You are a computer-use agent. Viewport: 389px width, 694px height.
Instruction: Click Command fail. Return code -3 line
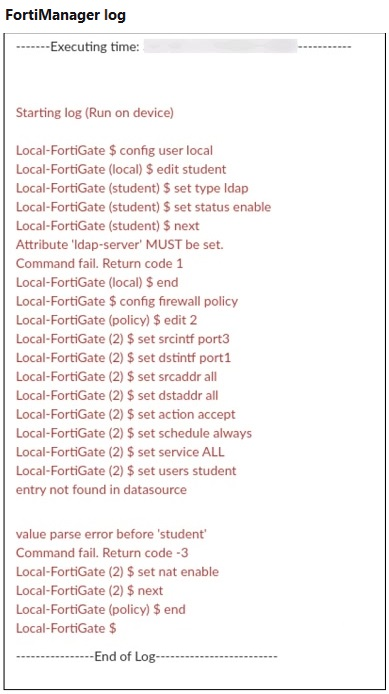(x=102, y=553)
